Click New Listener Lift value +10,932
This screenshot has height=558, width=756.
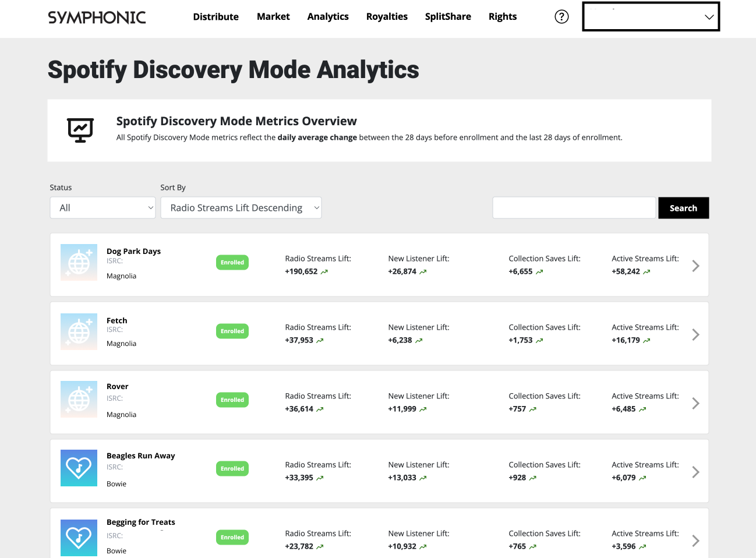click(x=402, y=546)
